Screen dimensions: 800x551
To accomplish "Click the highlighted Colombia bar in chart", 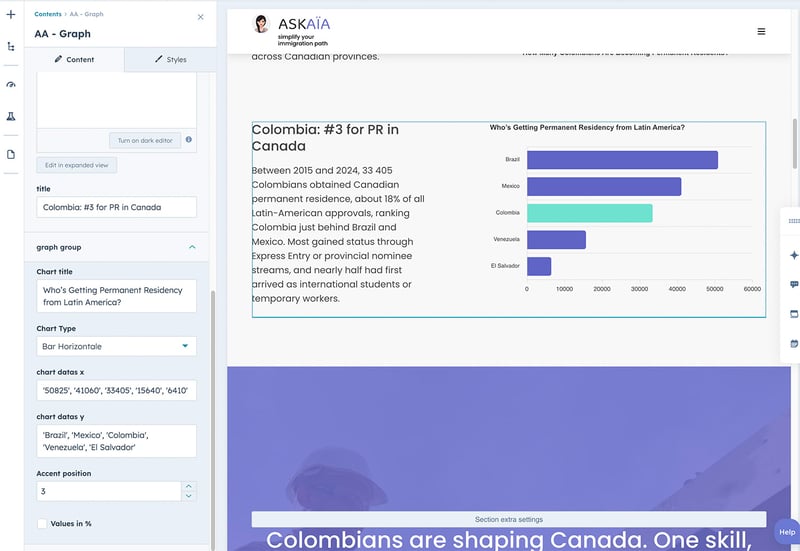I will pyautogui.click(x=590, y=213).
